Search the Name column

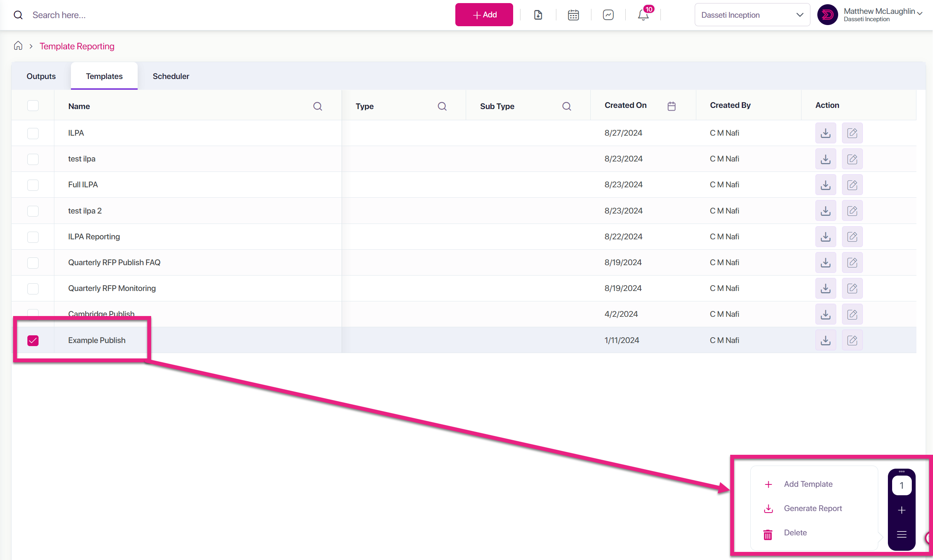318,106
